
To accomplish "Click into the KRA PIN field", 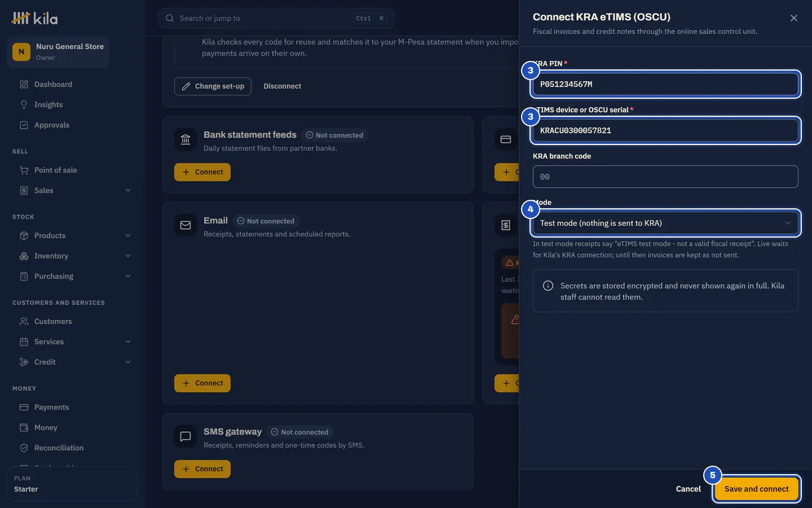I will (x=665, y=84).
